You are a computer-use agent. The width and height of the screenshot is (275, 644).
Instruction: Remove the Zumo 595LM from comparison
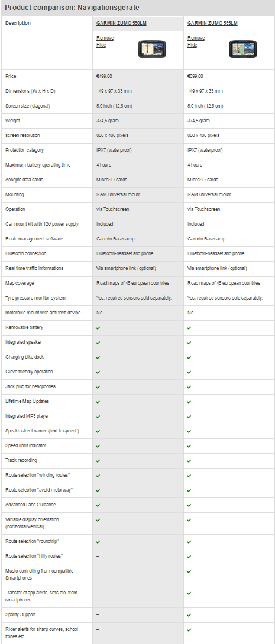pyautogui.click(x=196, y=38)
